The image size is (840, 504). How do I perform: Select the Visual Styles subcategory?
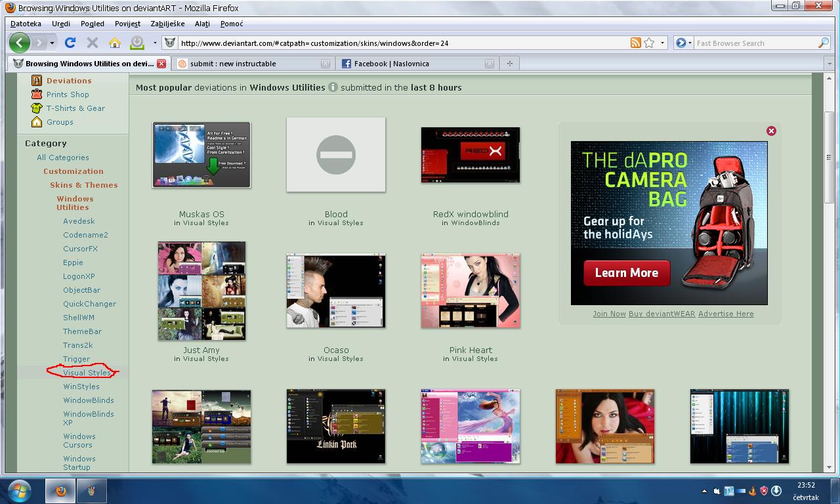tap(87, 373)
